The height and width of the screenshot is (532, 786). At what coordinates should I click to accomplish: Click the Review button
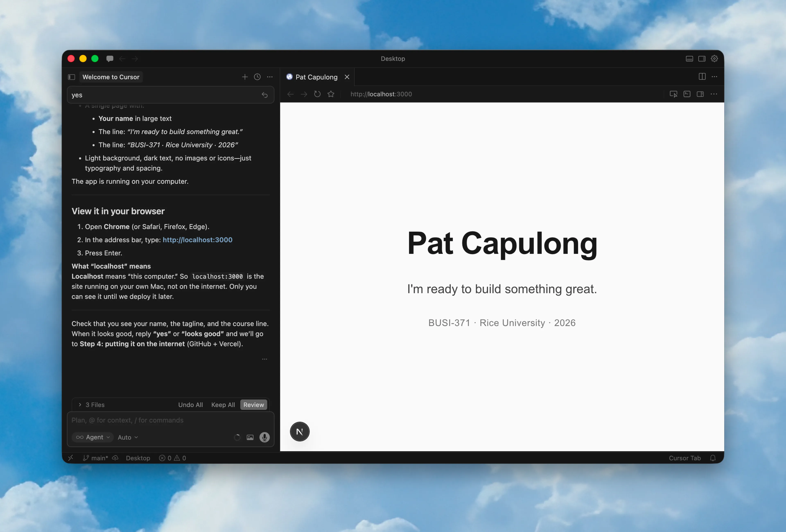[254, 405]
